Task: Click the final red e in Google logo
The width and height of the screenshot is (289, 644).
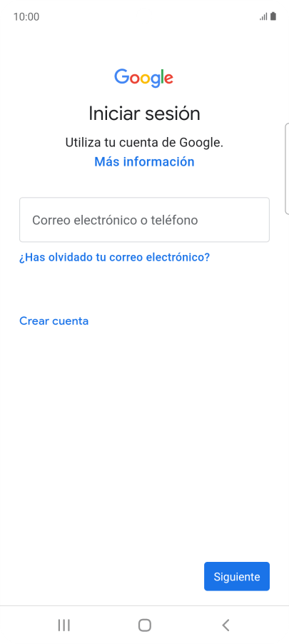Action: click(168, 79)
